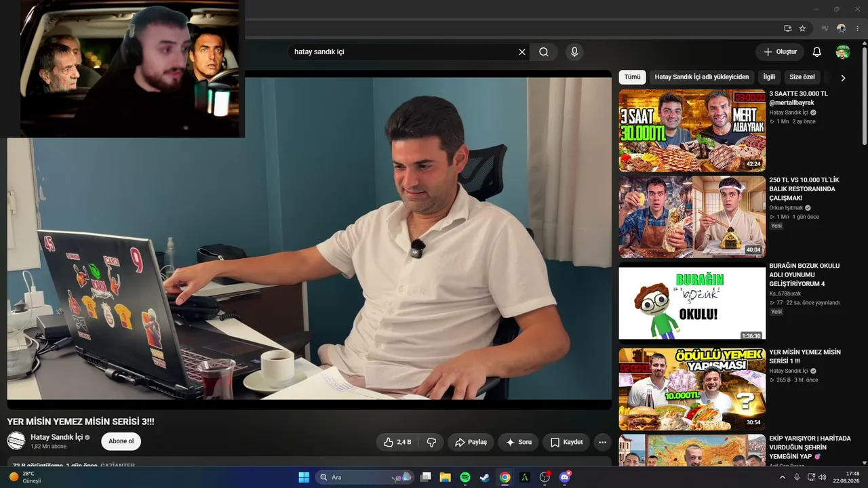
Task: Click the system tray microphone icon
Action: tap(797, 477)
